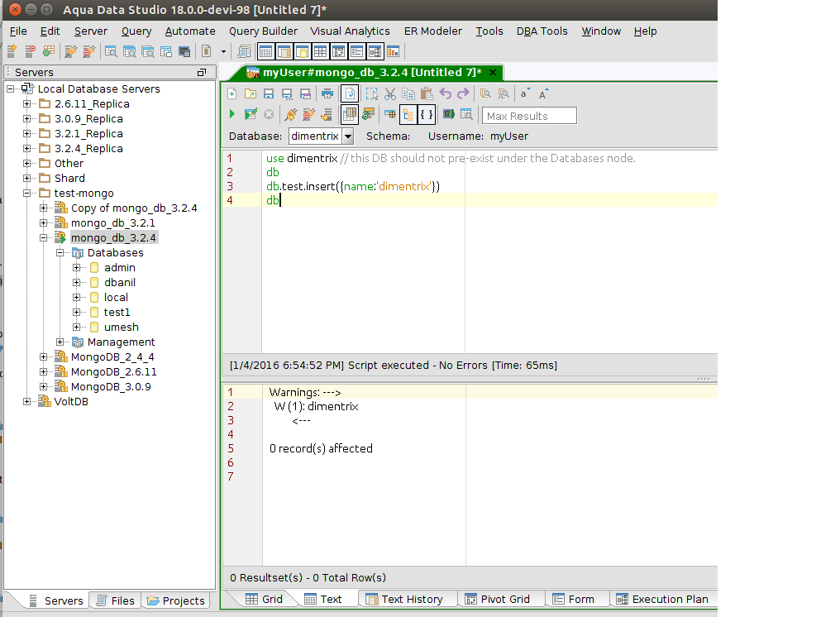This screenshot has width=840, height=617.
Task: Click the Find magnifier icon in editor toolbar
Action: (485, 93)
